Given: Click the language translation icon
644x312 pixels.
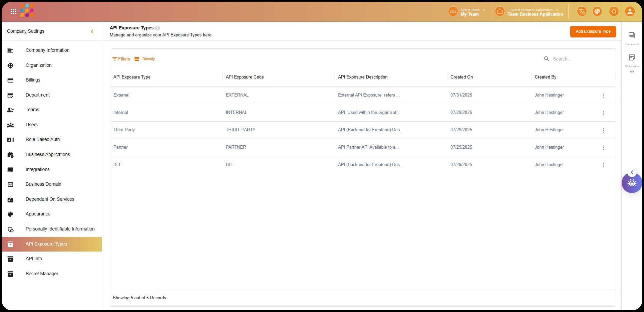Looking at the screenshot, I should [x=582, y=12].
